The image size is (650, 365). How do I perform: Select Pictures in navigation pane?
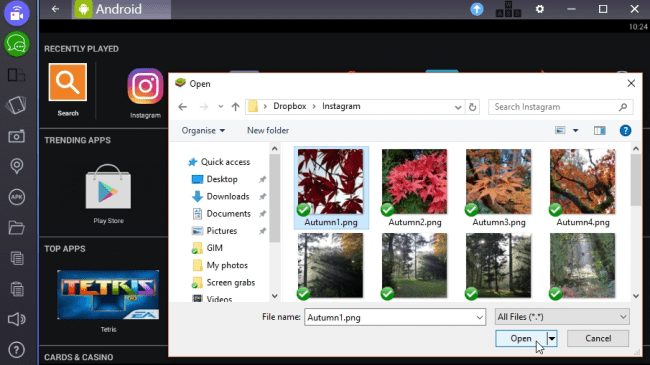point(222,231)
